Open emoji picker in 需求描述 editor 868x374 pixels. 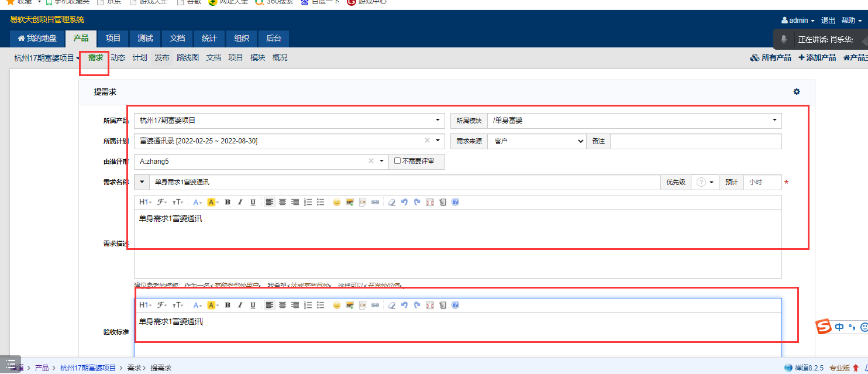click(x=337, y=202)
